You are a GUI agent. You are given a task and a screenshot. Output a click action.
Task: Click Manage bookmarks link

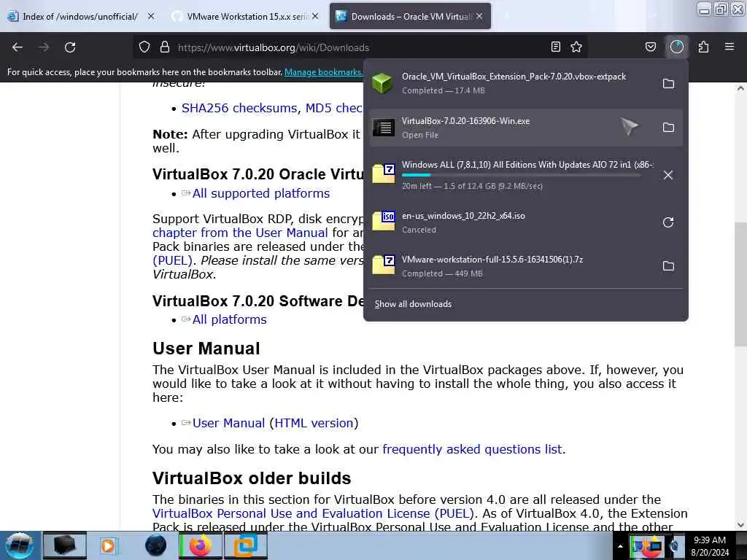click(323, 72)
